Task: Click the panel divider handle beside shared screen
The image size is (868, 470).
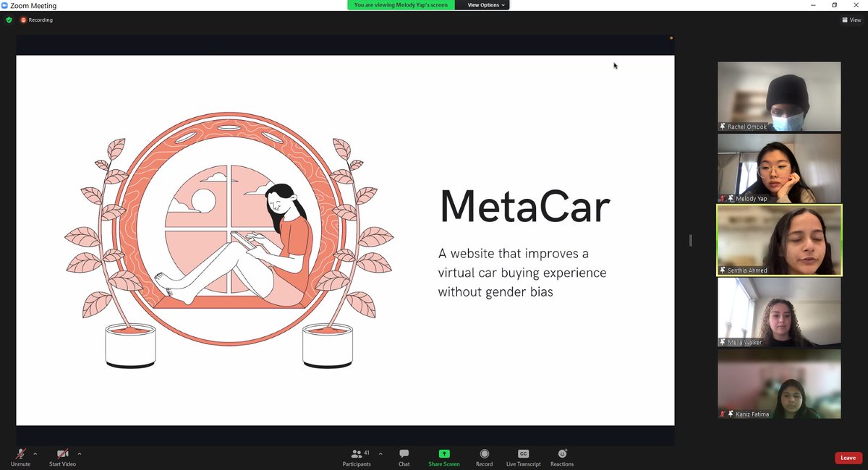Action: tap(691, 240)
